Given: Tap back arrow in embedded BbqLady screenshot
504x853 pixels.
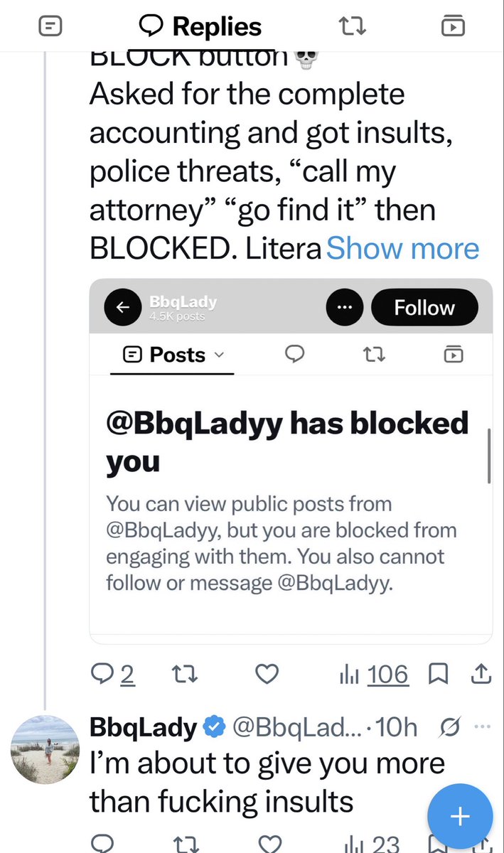Looking at the screenshot, I should (123, 307).
